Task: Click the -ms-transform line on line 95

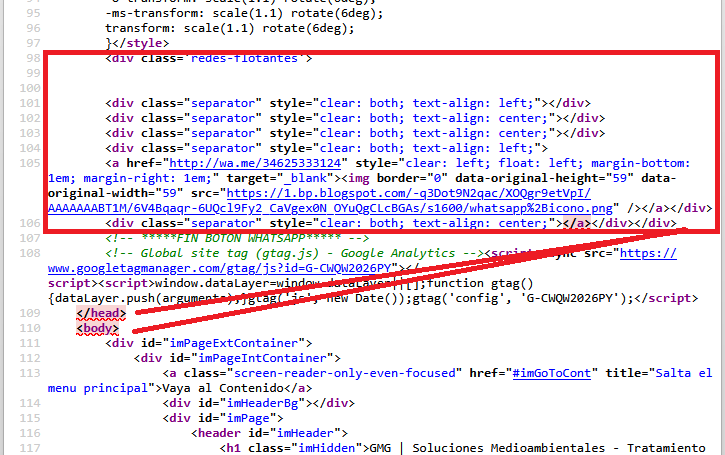Action: [x=244, y=13]
